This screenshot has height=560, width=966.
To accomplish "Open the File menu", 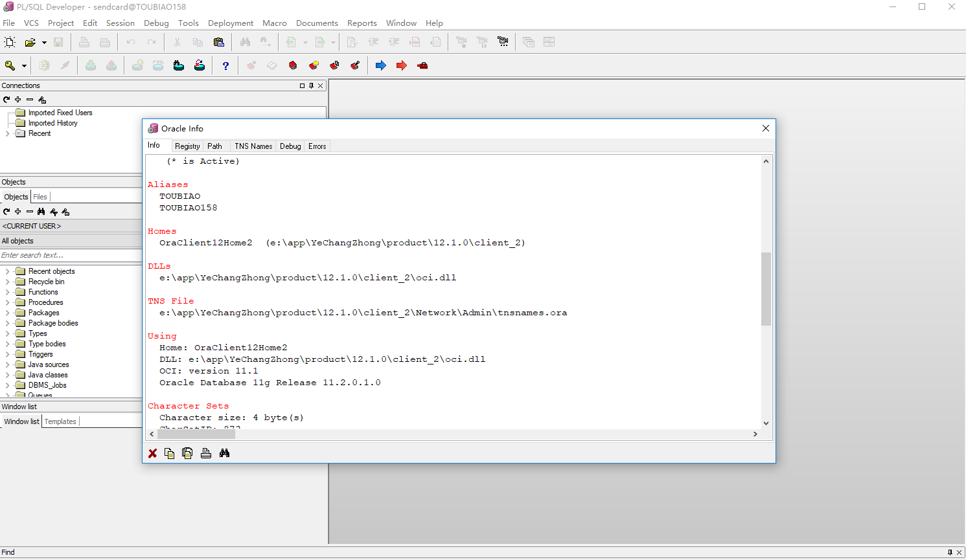I will point(9,23).
